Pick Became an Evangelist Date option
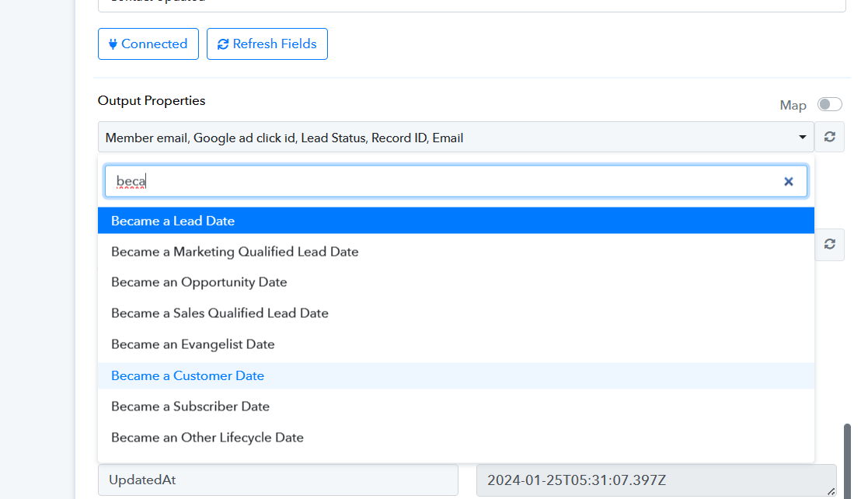The image size is (868, 499). click(x=455, y=344)
